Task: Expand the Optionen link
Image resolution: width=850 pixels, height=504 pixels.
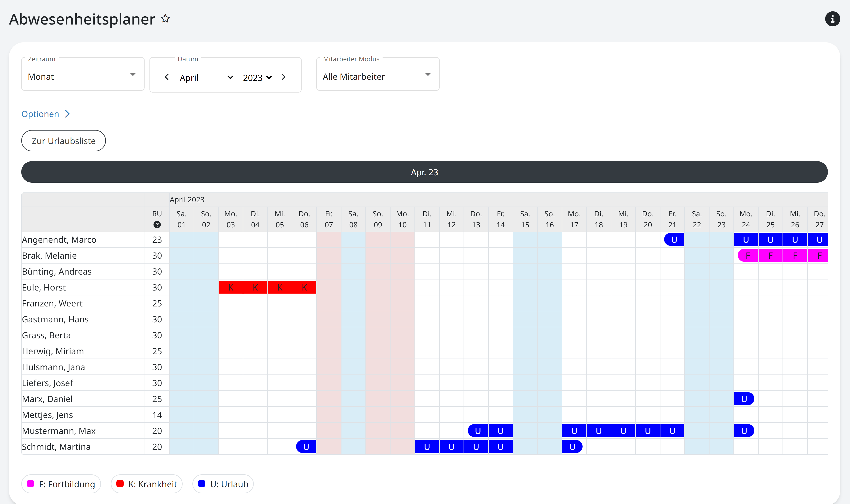Action: pos(40,114)
